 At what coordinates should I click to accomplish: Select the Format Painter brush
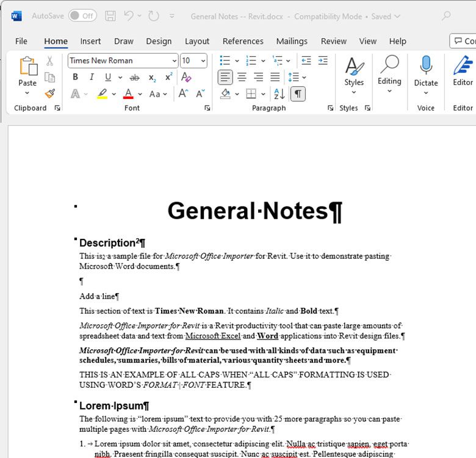point(50,93)
